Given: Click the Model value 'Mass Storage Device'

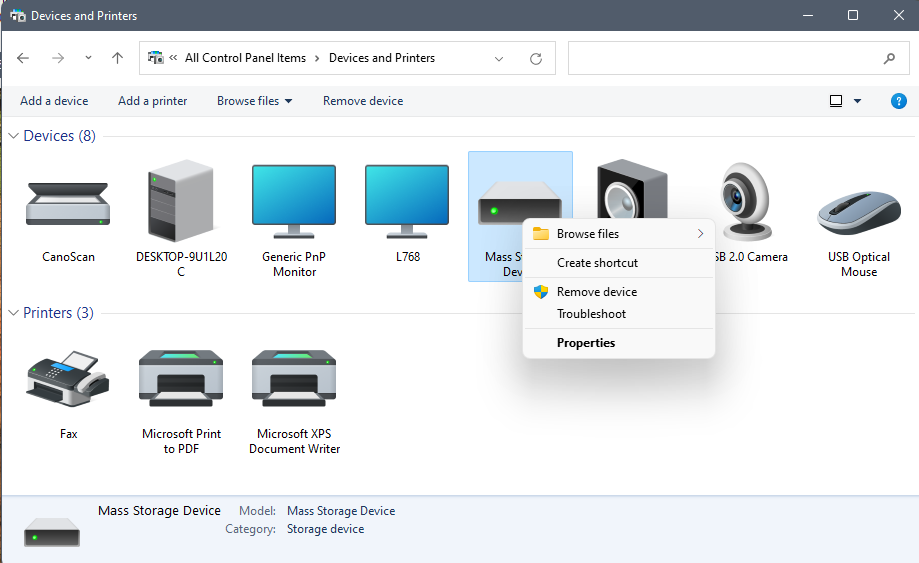Looking at the screenshot, I should pos(341,511).
